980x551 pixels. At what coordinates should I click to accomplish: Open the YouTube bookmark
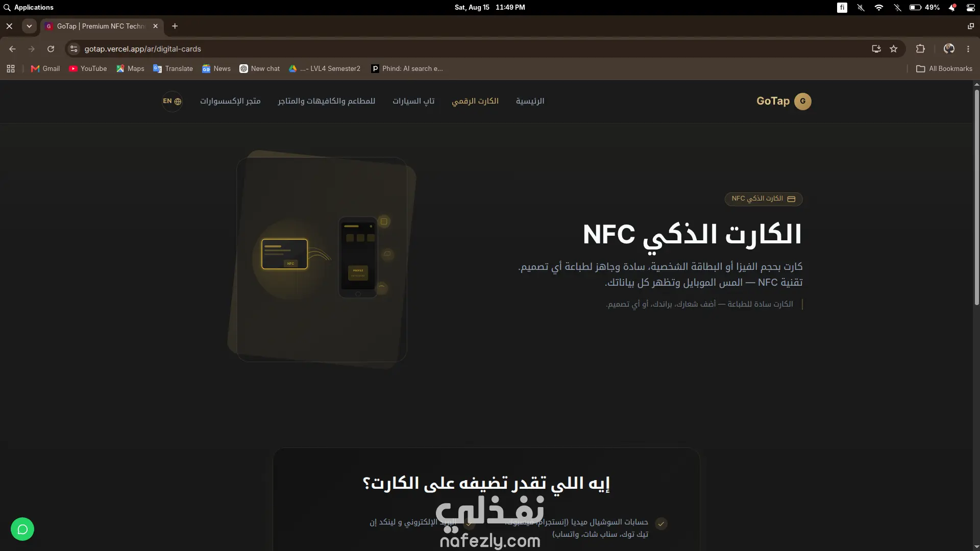(88, 69)
